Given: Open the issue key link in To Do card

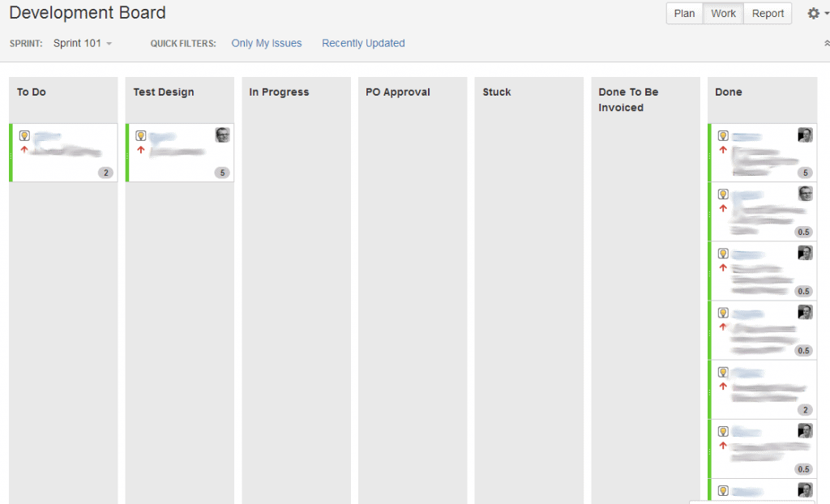Looking at the screenshot, I should point(49,136).
